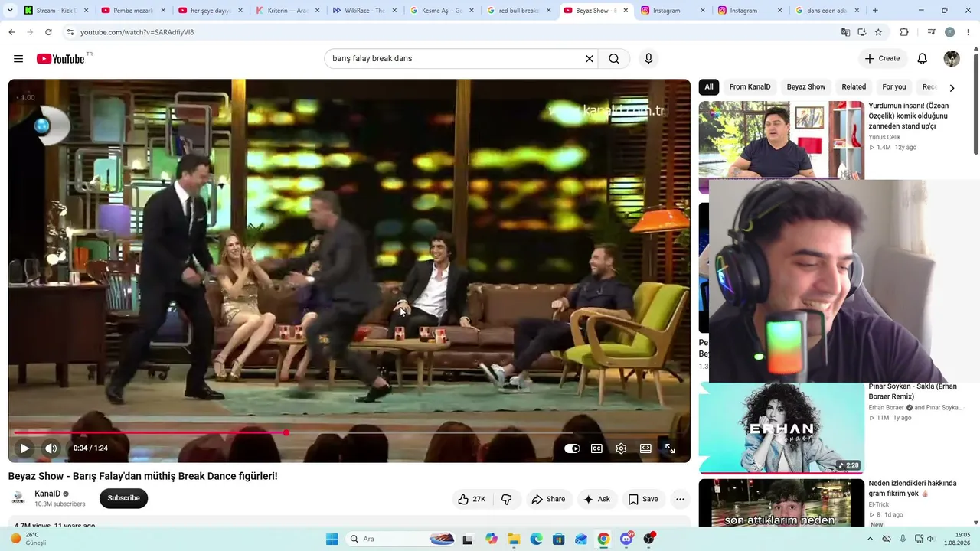980x551 pixels.
Task: Seek on the video progress bar
Action: [x=349, y=432]
